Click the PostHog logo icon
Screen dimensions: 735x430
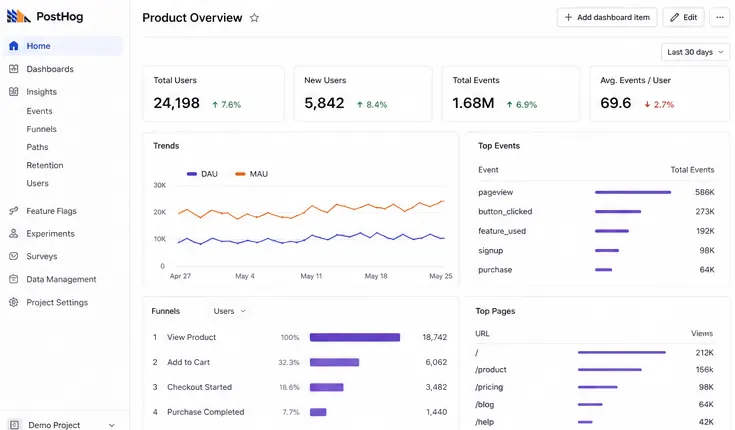tap(18, 16)
